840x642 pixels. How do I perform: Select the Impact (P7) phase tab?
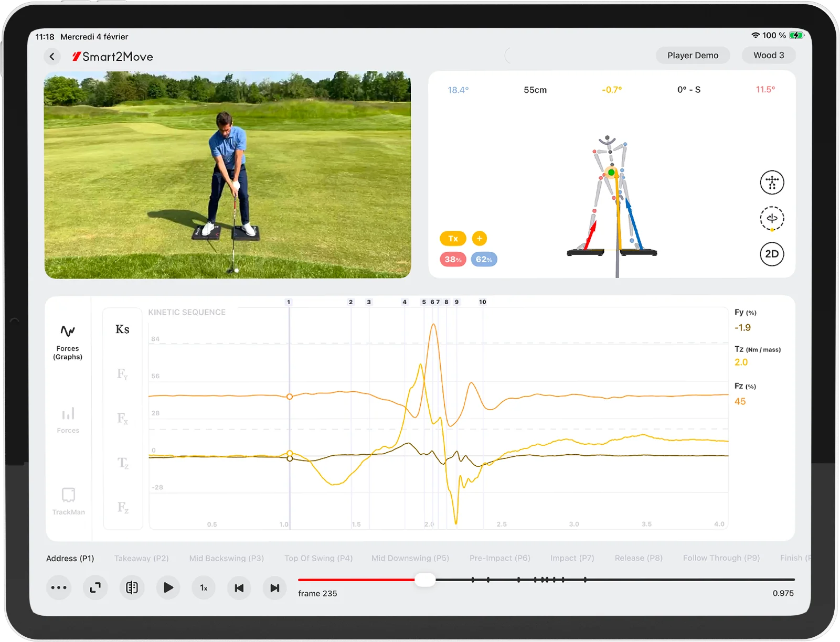(x=572, y=558)
